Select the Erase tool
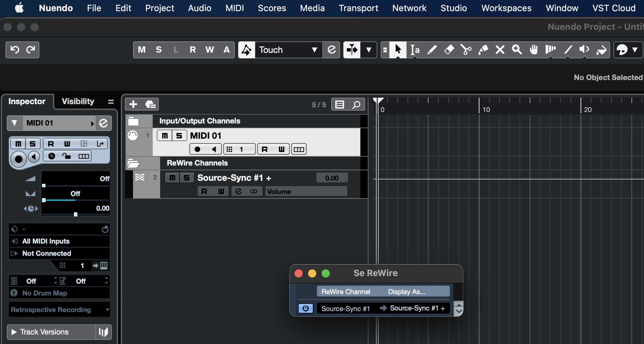This screenshot has height=344, width=644. coord(449,50)
